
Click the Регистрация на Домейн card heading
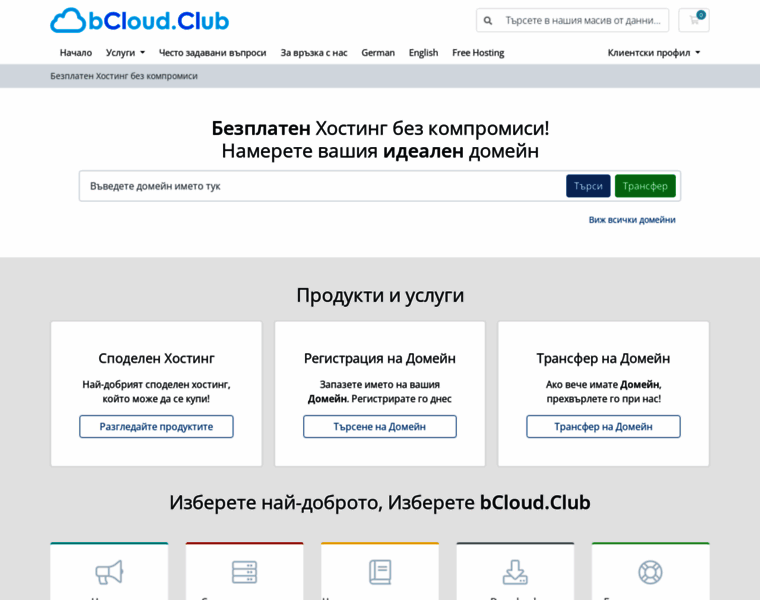point(380,359)
